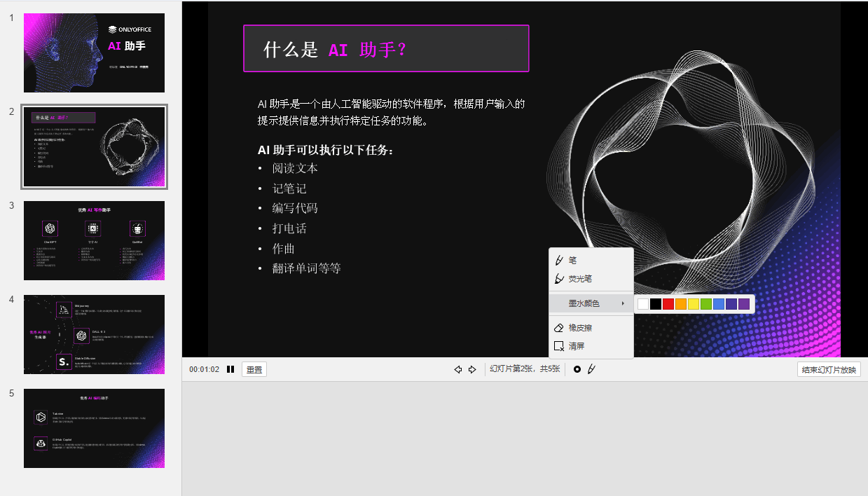This screenshot has height=496, width=868.
Task: Activate the pointer tool in the status bar
Action: click(577, 369)
